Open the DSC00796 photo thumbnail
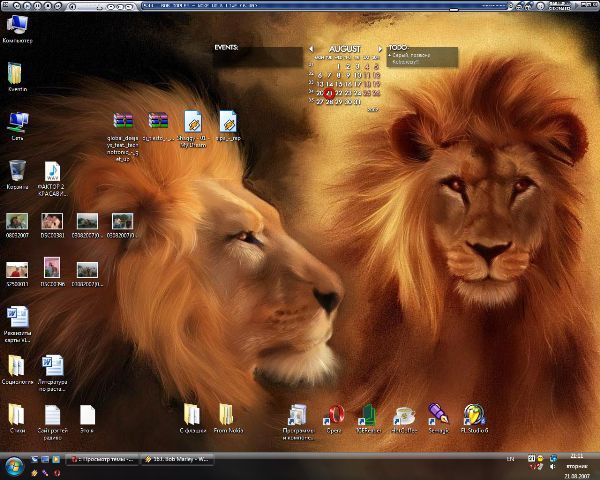This screenshot has width=600, height=480. (52, 271)
